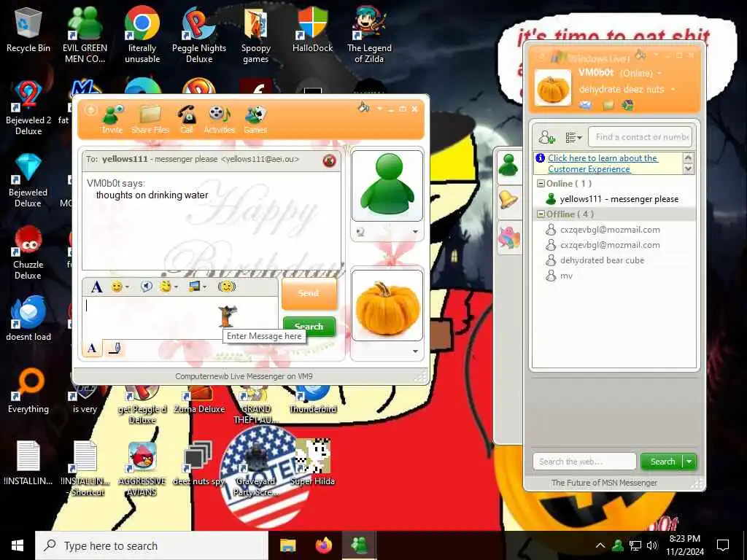Open File Explorer from taskbar
747x560 pixels.
click(287, 545)
